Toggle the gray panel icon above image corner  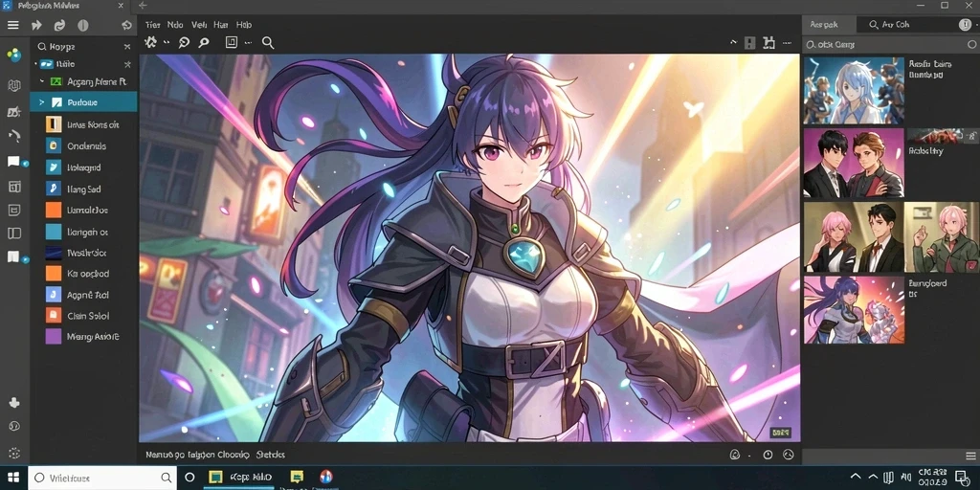750,43
